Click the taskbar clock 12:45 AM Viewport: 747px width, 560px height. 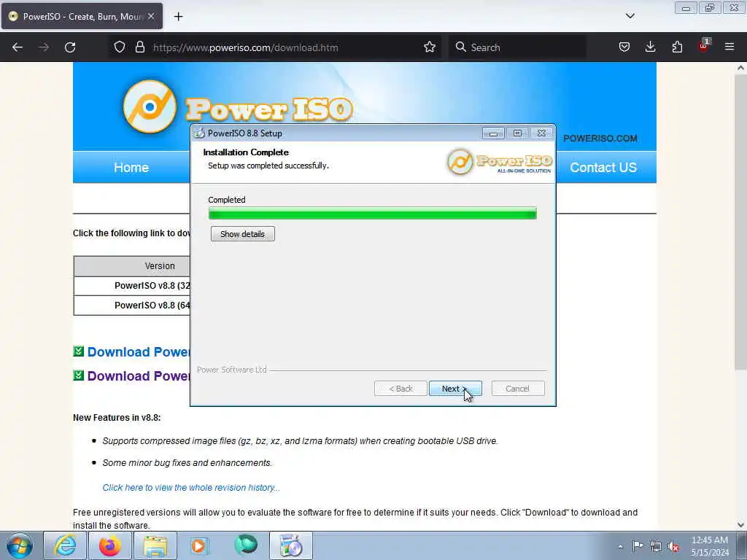pos(710,546)
